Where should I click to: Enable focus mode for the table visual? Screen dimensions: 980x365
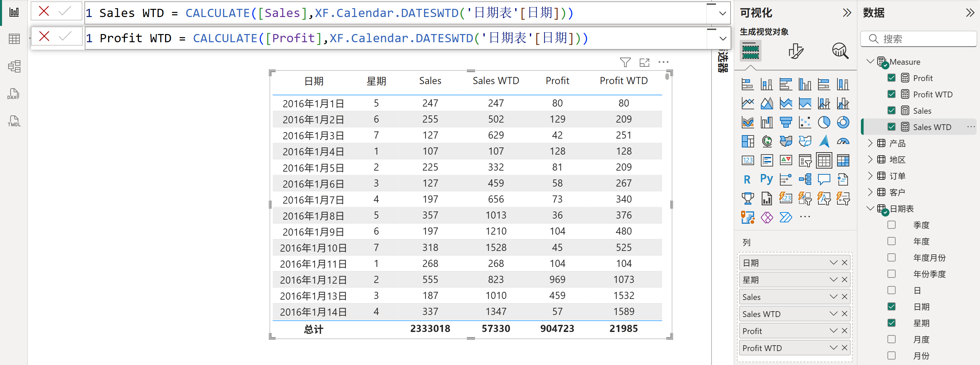644,62
